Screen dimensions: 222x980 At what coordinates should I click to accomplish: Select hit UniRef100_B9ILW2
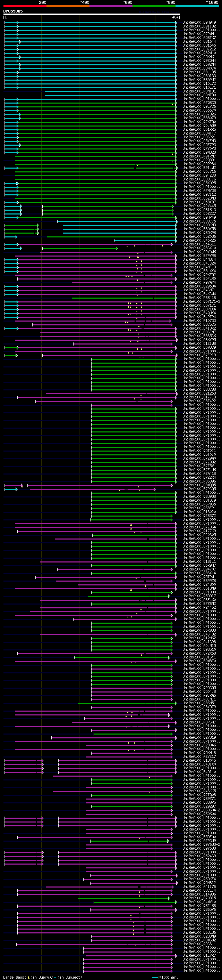(x=199, y=168)
